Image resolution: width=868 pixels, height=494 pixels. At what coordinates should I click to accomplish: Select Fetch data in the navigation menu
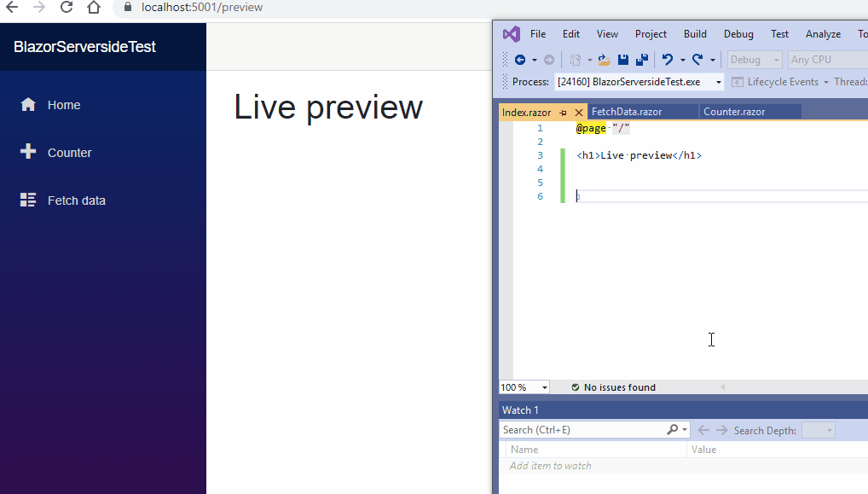pos(77,200)
